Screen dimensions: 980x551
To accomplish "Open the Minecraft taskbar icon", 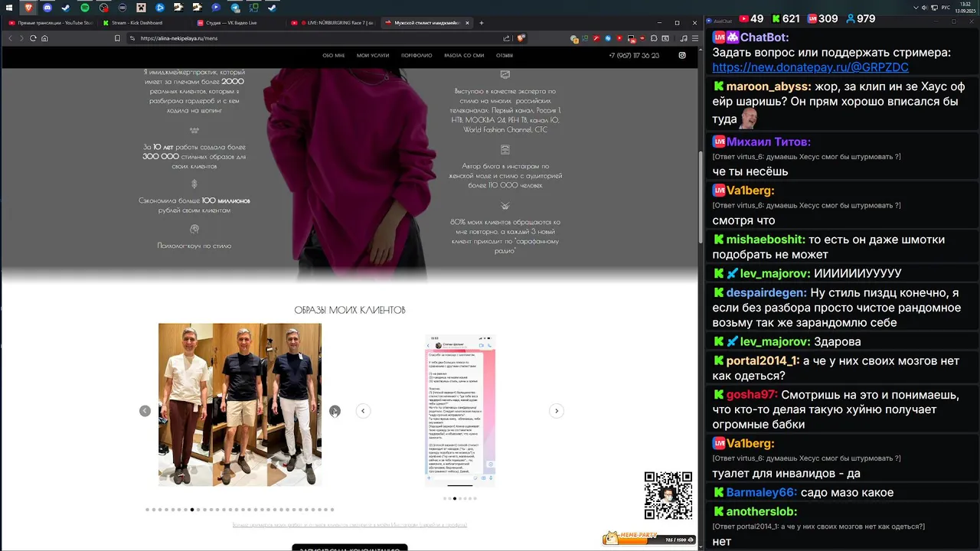I will pyautogui.click(x=141, y=7).
